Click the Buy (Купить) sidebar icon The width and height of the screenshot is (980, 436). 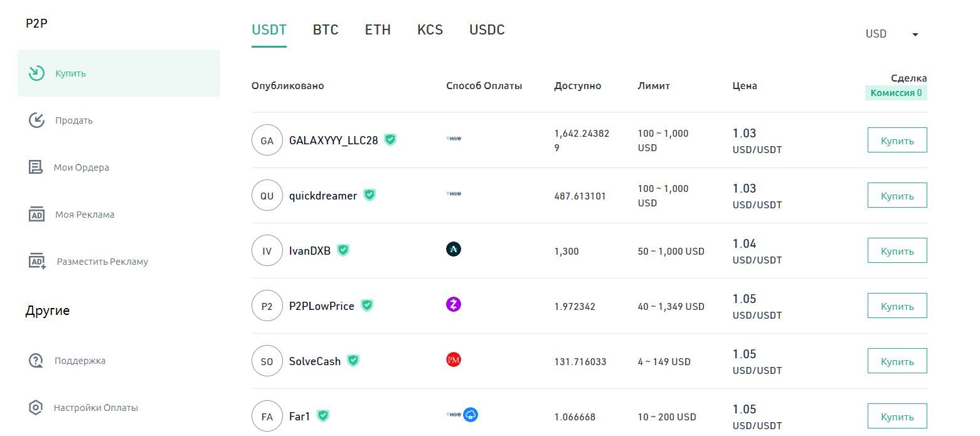pyautogui.click(x=37, y=73)
